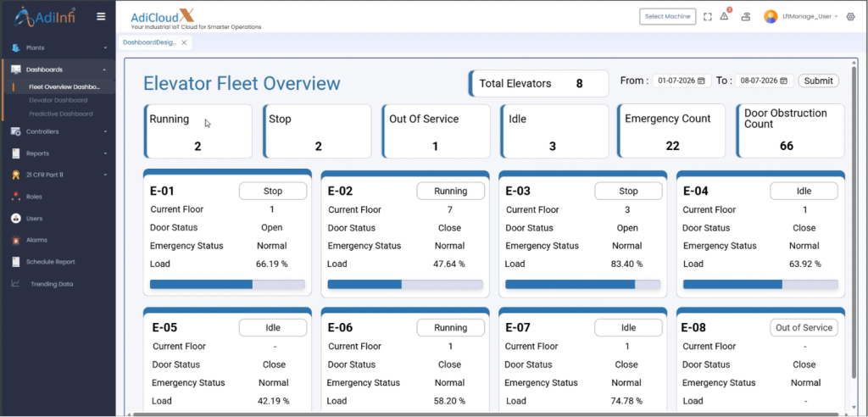The height and width of the screenshot is (417, 868).
Task: Click the Schedule Report icon
Action: (15, 262)
